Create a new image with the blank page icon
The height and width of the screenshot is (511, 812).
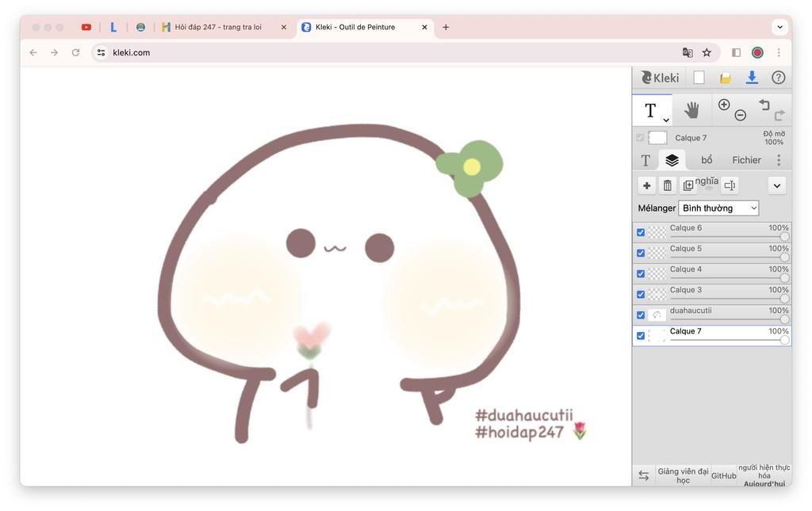699,78
